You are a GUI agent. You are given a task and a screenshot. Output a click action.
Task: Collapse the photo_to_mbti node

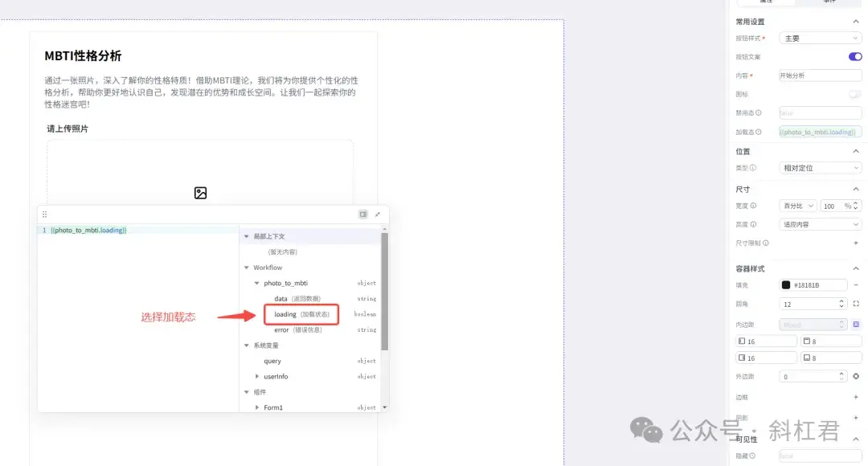click(257, 283)
